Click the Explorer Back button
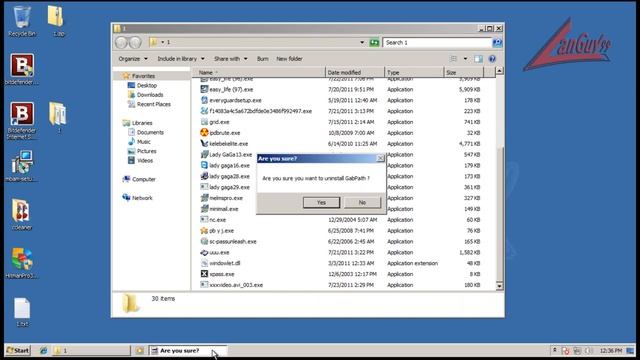 coord(121,42)
